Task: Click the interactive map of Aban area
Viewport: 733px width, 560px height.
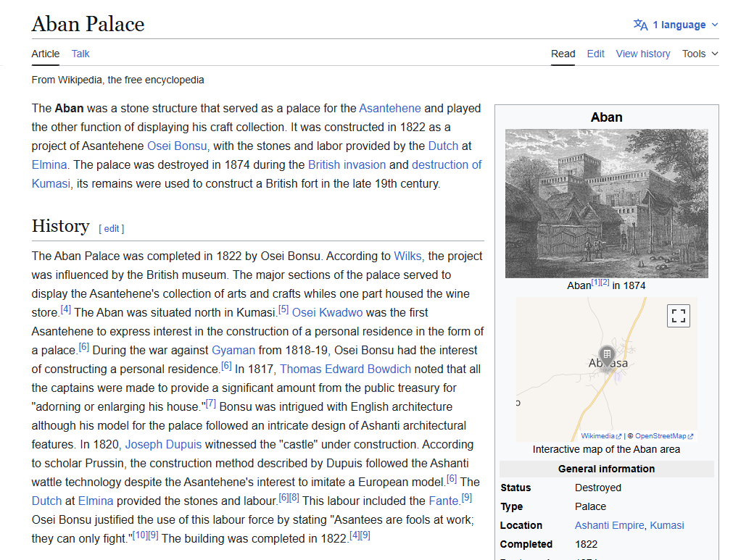Action: pos(606,369)
